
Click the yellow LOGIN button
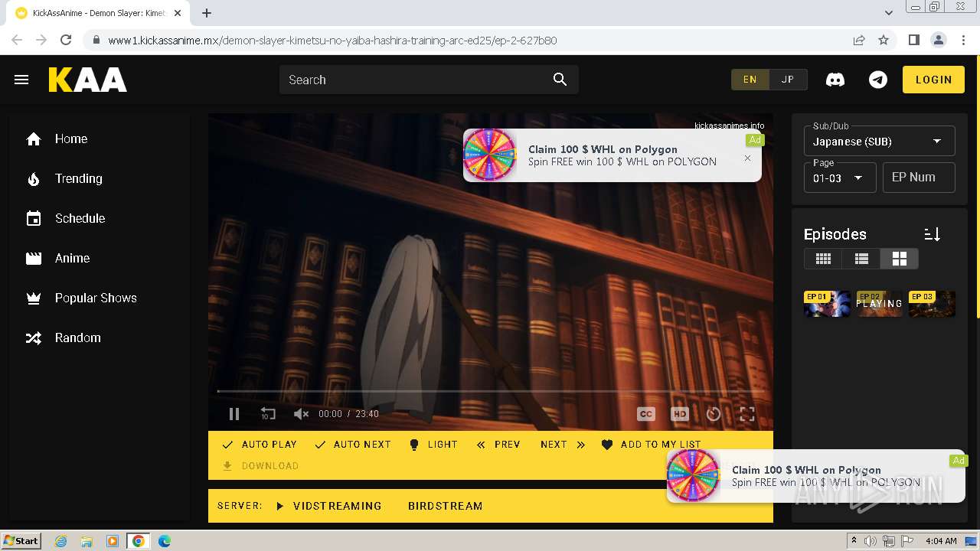(x=933, y=80)
